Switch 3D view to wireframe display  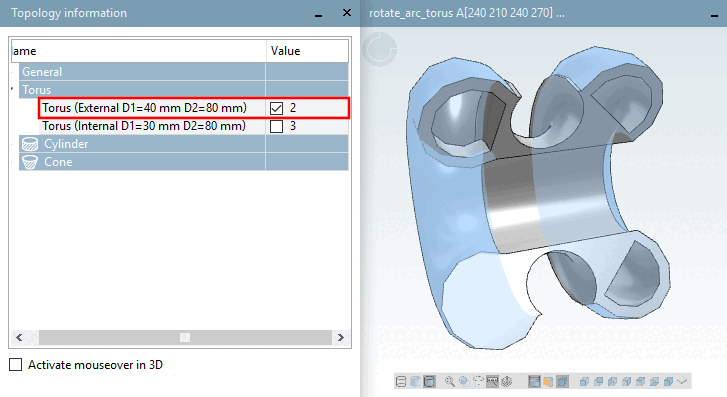(x=401, y=381)
